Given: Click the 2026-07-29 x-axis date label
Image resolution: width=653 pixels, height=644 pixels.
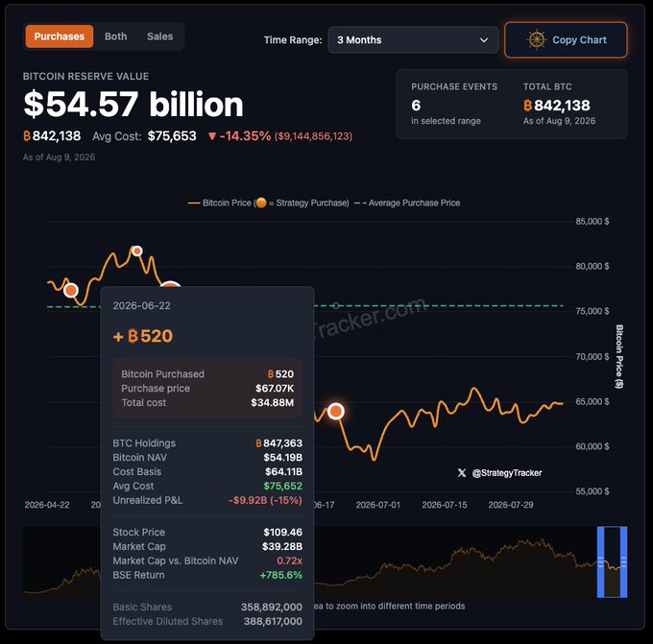Looking at the screenshot, I should 511,505.
